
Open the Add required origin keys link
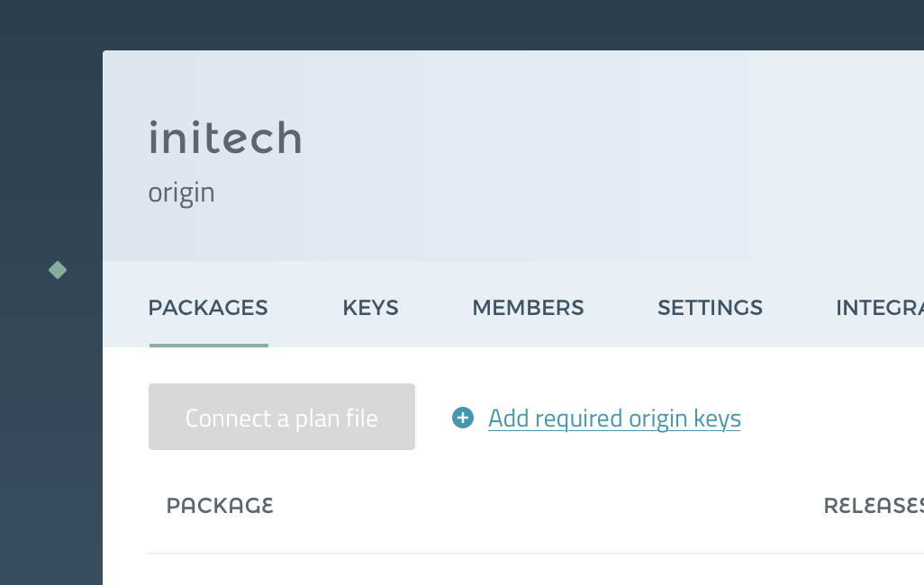(x=614, y=418)
